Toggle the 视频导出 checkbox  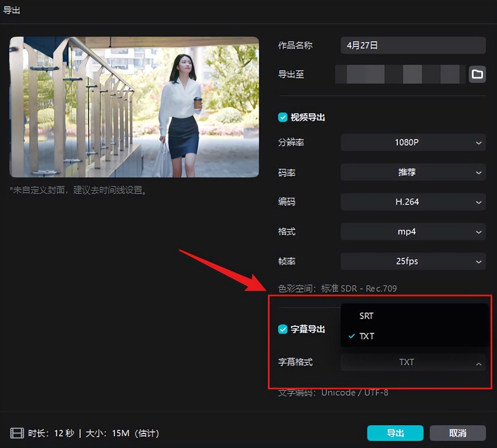point(282,117)
